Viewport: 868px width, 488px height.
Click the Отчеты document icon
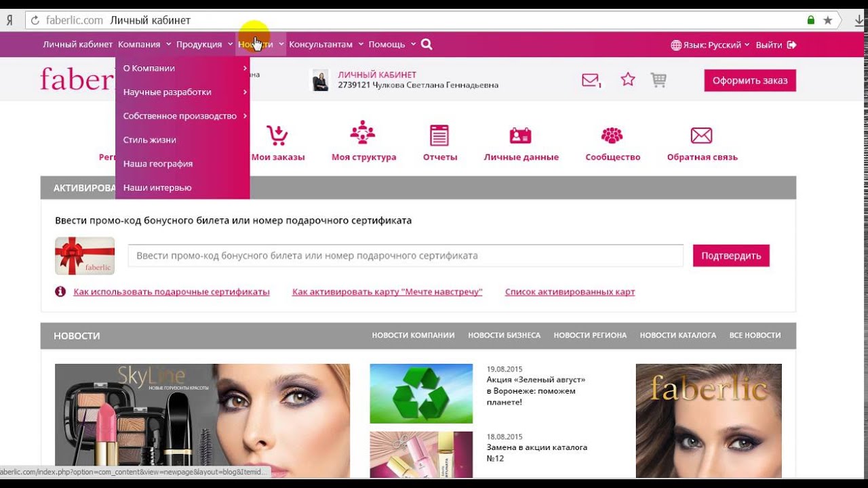pyautogui.click(x=439, y=135)
